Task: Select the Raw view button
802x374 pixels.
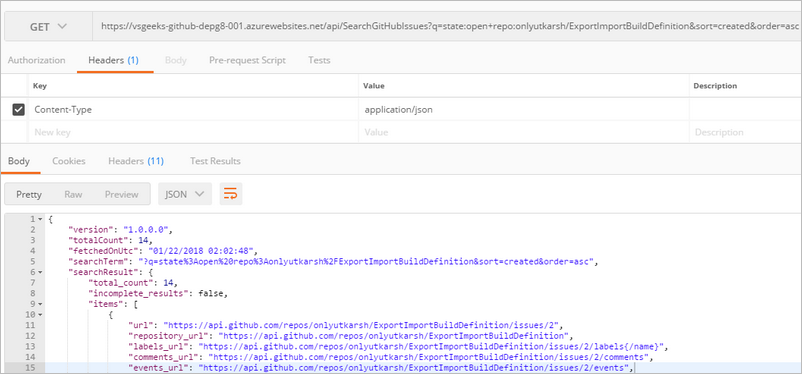Action: [x=73, y=194]
